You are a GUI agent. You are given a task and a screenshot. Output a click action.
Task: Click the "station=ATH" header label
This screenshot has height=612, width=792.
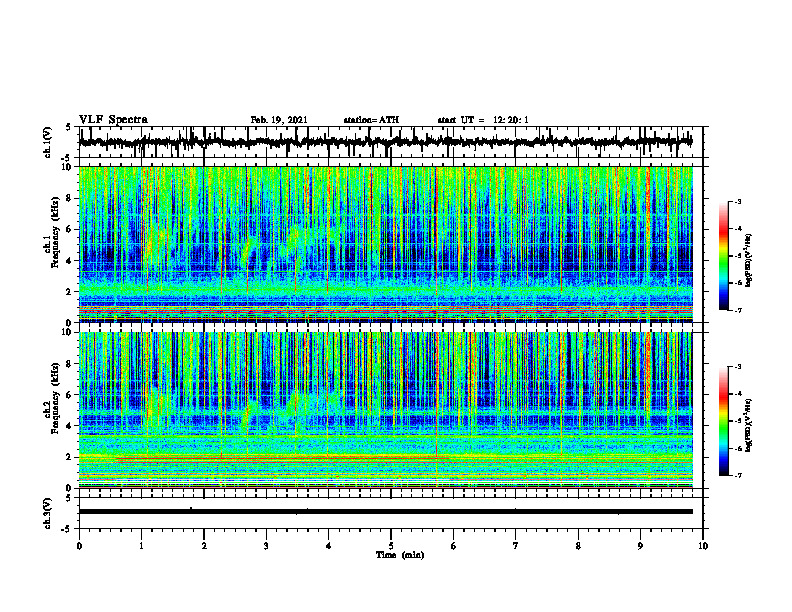pyautogui.click(x=371, y=120)
